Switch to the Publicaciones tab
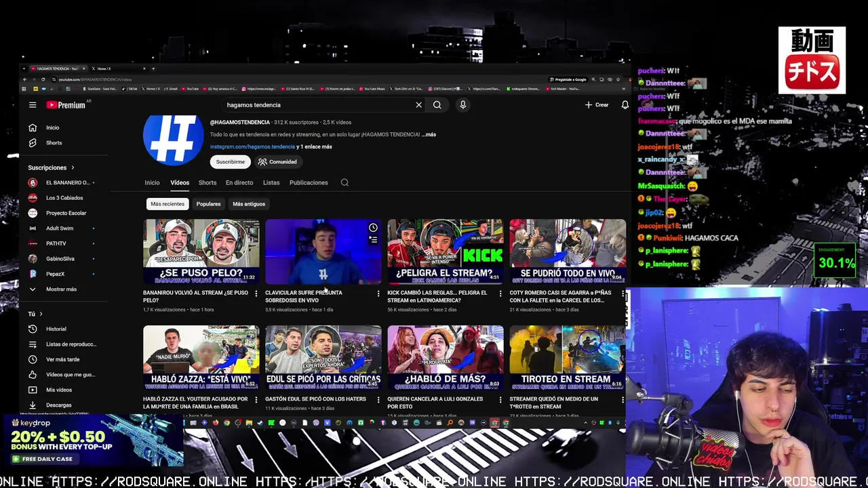The height and width of the screenshot is (488, 868). 309,182
